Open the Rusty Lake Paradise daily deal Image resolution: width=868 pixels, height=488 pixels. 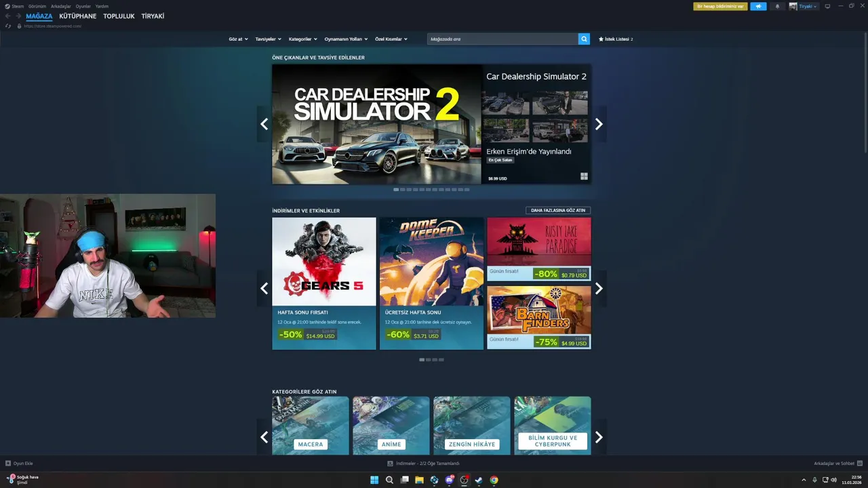click(x=538, y=249)
